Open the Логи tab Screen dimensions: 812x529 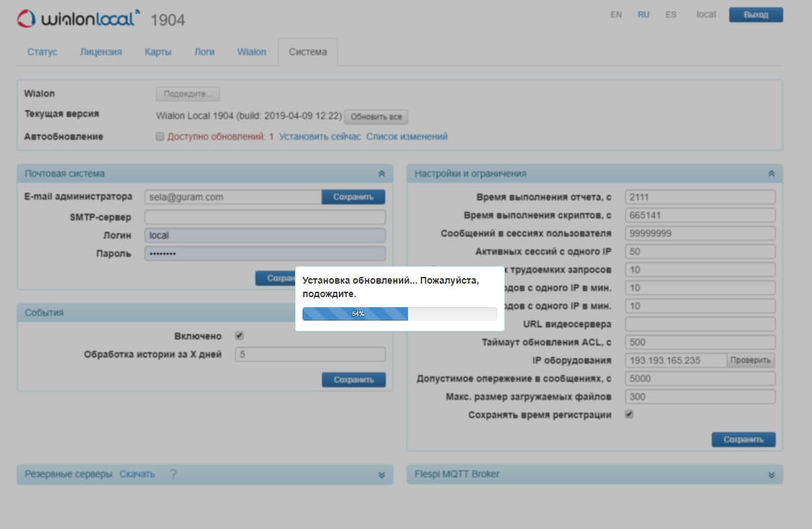204,51
